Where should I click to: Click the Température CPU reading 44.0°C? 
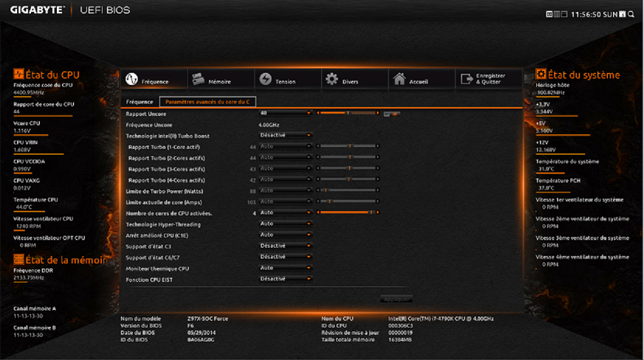pyautogui.click(x=24, y=207)
